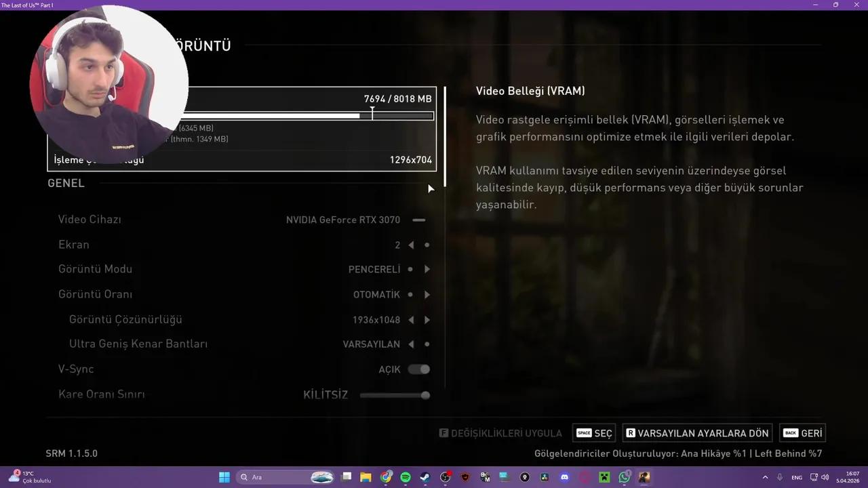
Task: Open the volume control in system tray
Action: [x=825, y=477]
